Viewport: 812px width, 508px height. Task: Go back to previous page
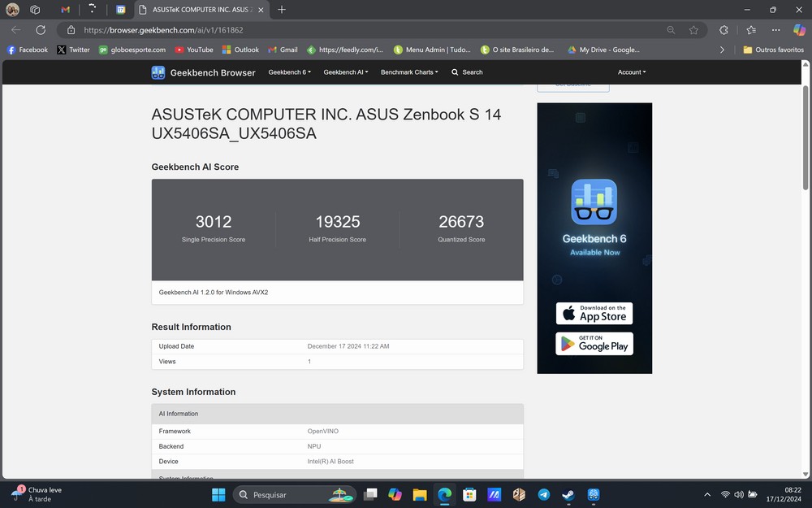[x=16, y=30]
